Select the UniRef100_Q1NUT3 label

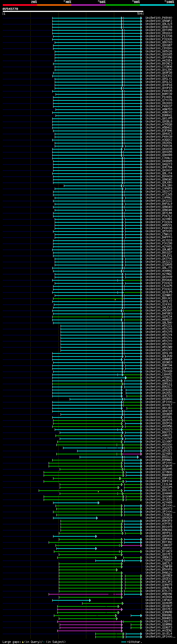[159, 627]
